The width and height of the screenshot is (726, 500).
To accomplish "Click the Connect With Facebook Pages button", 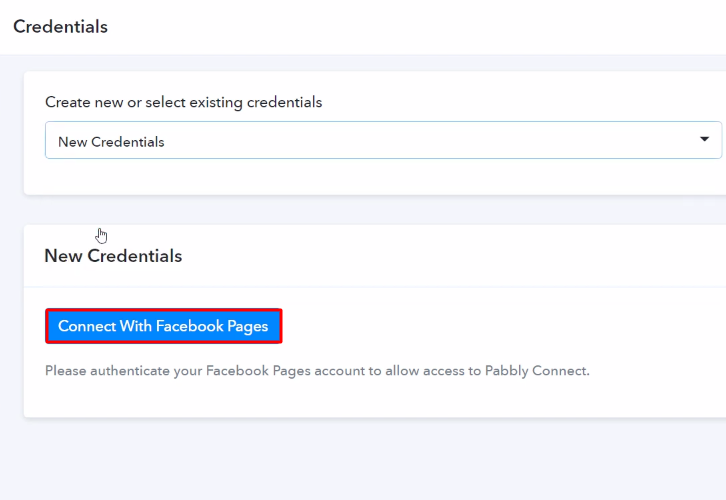I will [x=163, y=326].
